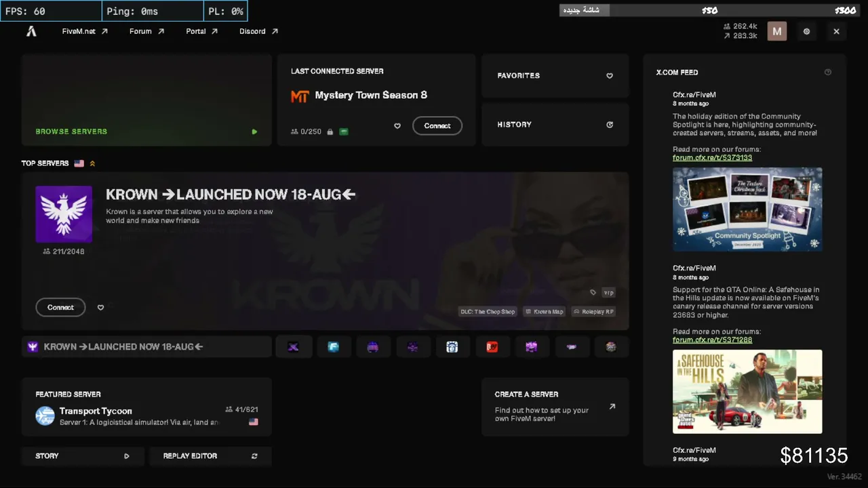Screen dimensions: 868x488
Task: Click the KROWN server title heading
Action: tap(231, 195)
